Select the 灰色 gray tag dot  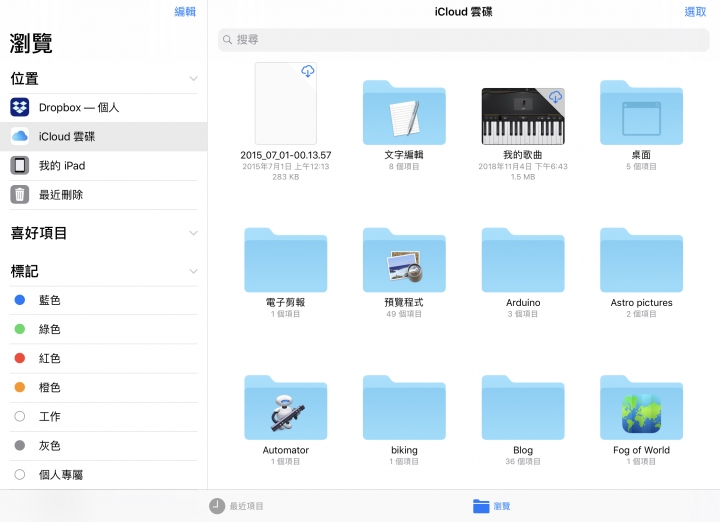coord(20,445)
